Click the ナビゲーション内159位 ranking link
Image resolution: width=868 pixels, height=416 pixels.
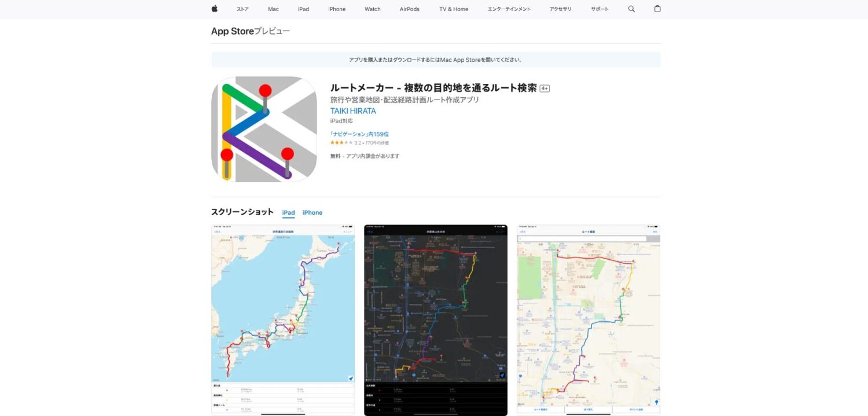coord(359,134)
